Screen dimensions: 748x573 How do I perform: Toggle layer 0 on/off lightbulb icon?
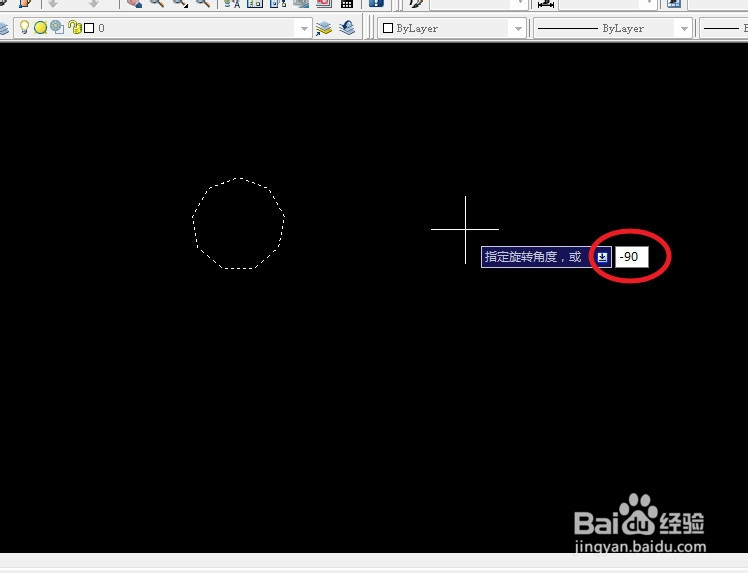point(24,27)
